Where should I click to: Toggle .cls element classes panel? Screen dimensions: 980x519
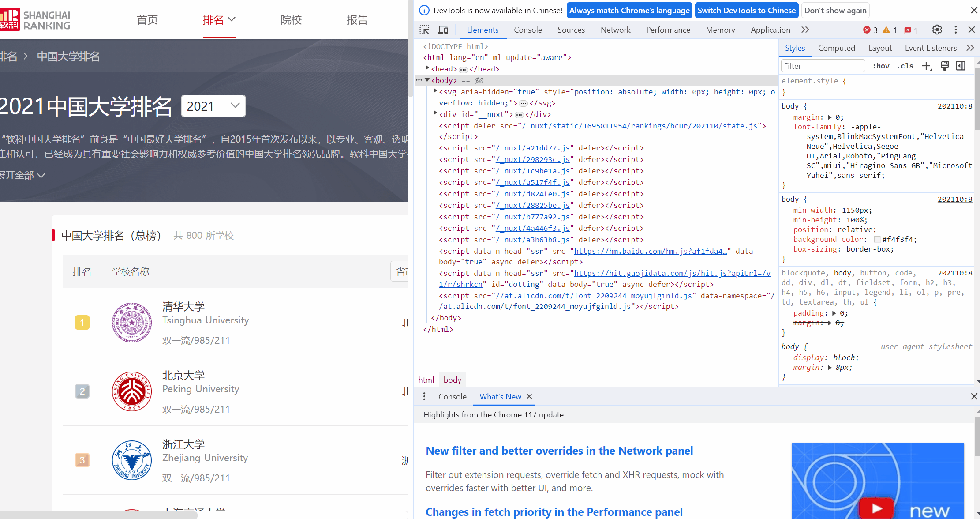905,66
